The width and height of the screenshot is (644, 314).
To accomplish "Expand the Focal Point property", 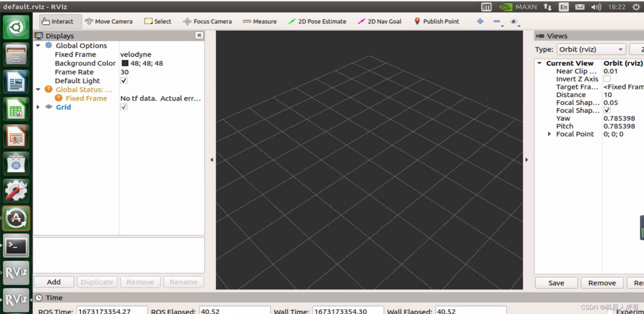I will 549,134.
